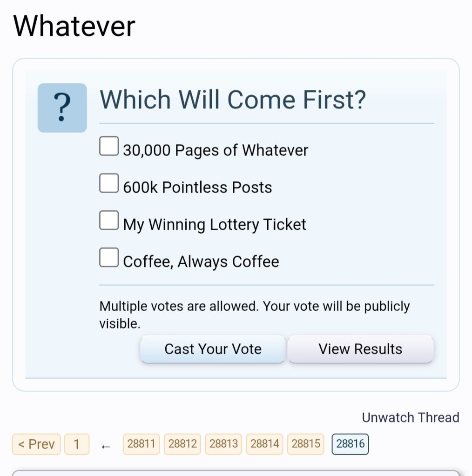Enable the Coffee, Always Coffee option
Screen dimensions: 472x476
[109, 257]
